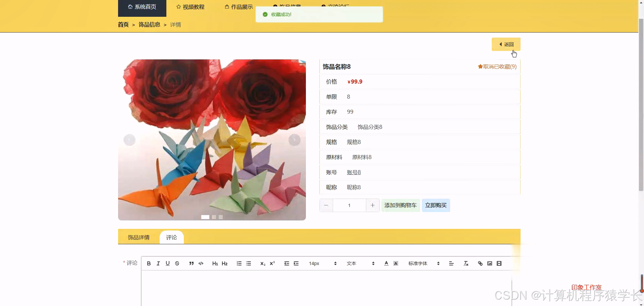Toggle bold formatting in the comment editor
This screenshot has height=306, width=644.
click(x=149, y=263)
